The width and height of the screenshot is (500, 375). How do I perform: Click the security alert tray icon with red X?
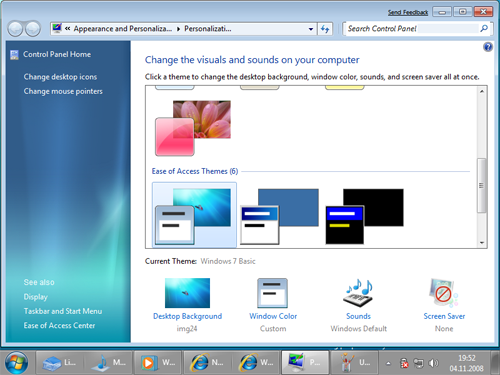[x=404, y=363]
